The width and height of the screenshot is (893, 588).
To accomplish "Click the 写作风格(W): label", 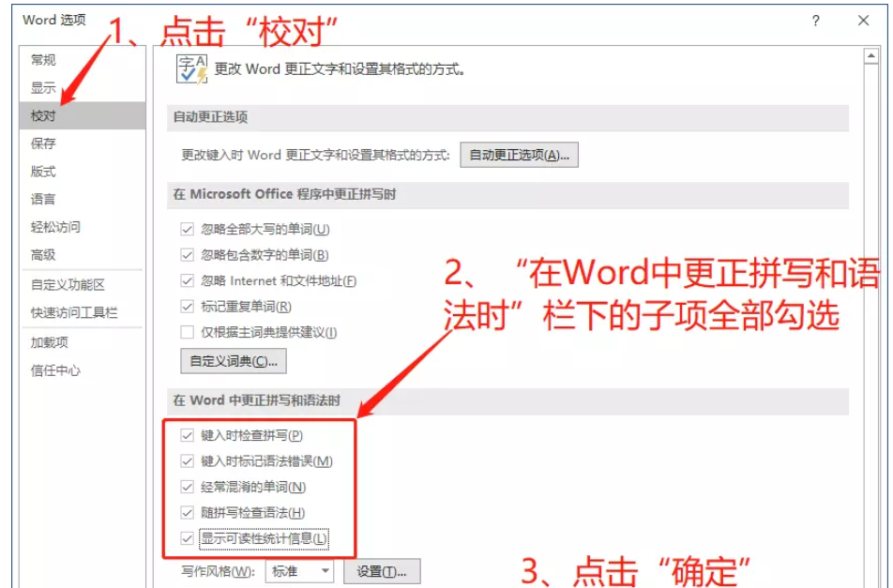I will click(x=219, y=571).
